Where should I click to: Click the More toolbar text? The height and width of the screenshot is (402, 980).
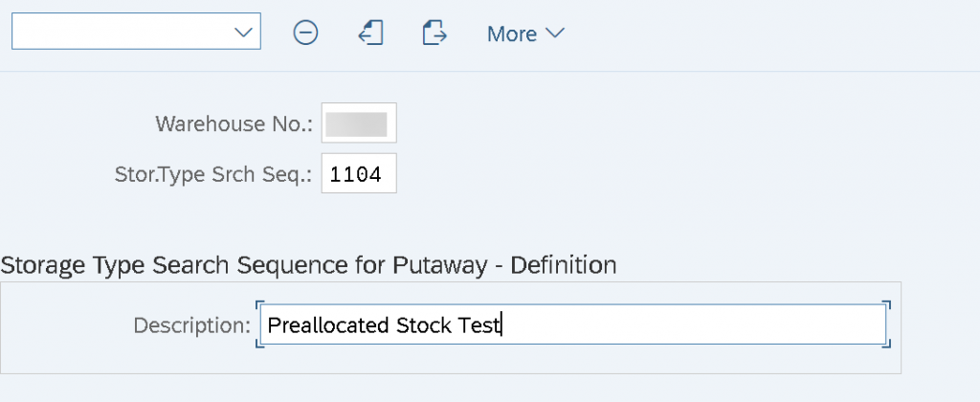(512, 33)
